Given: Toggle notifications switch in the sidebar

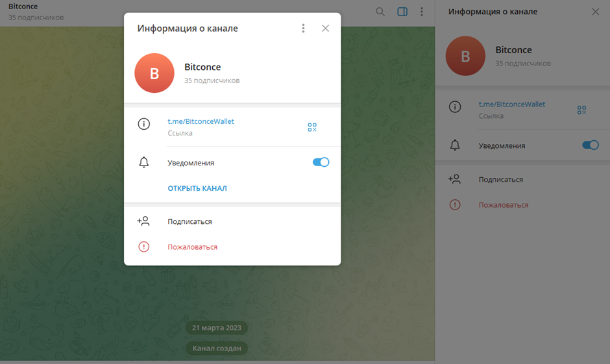Looking at the screenshot, I should point(591,145).
